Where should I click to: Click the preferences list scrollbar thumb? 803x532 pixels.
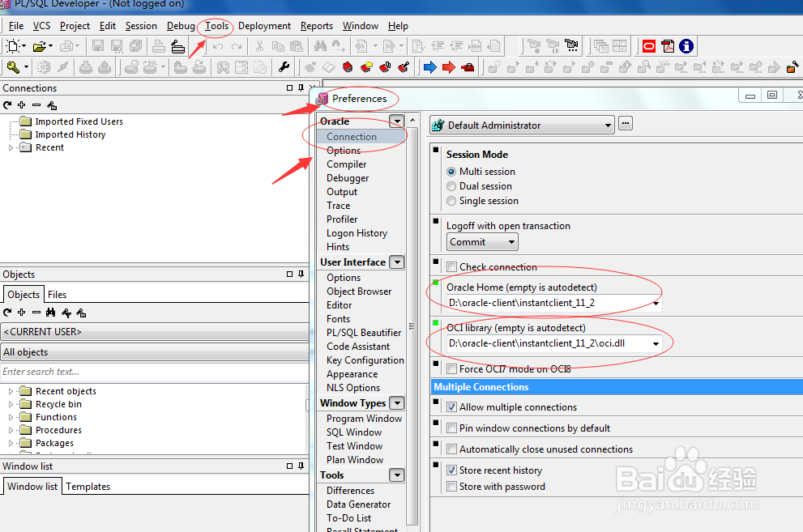(x=412, y=326)
